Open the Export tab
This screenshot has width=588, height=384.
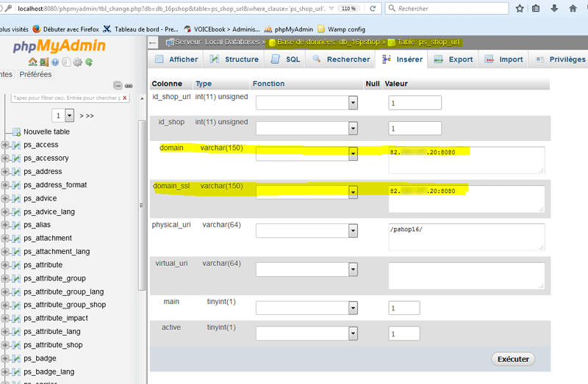pyautogui.click(x=453, y=59)
